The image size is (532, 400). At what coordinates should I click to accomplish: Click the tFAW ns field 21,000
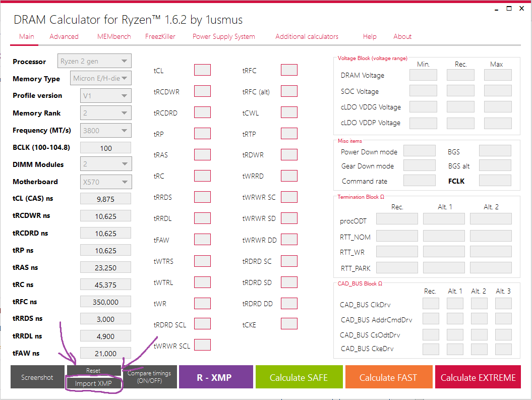point(105,353)
